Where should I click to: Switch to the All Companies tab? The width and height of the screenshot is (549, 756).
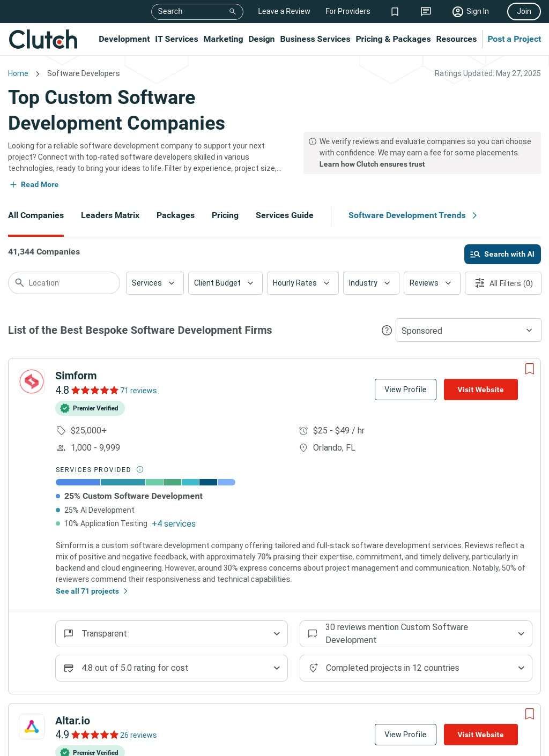pyautogui.click(x=36, y=215)
